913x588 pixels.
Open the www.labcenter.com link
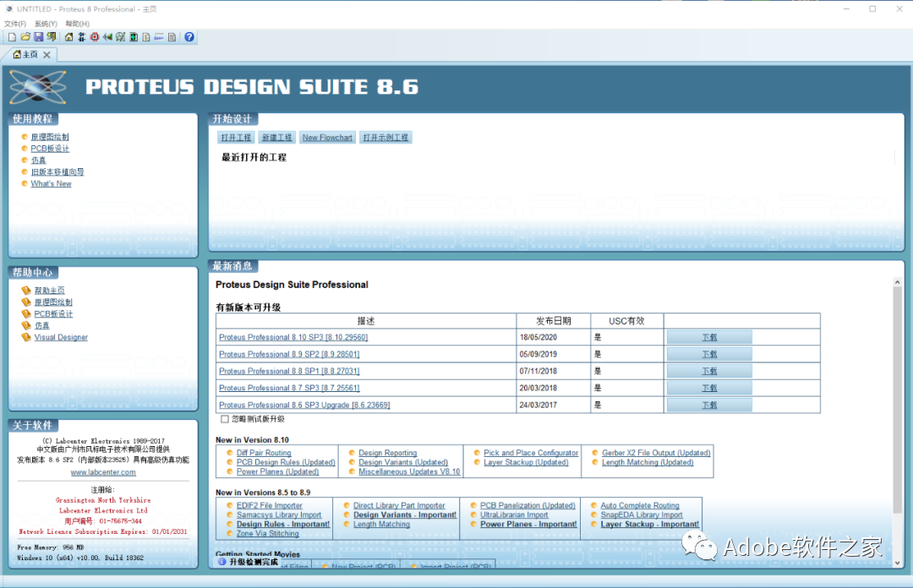(x=103, y=472)
